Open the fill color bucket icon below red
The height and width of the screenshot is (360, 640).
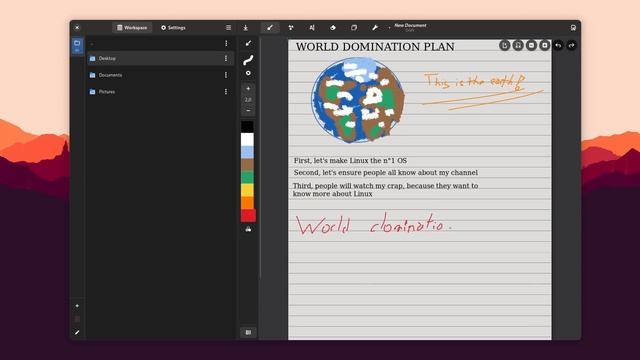[x=248, y=229]
